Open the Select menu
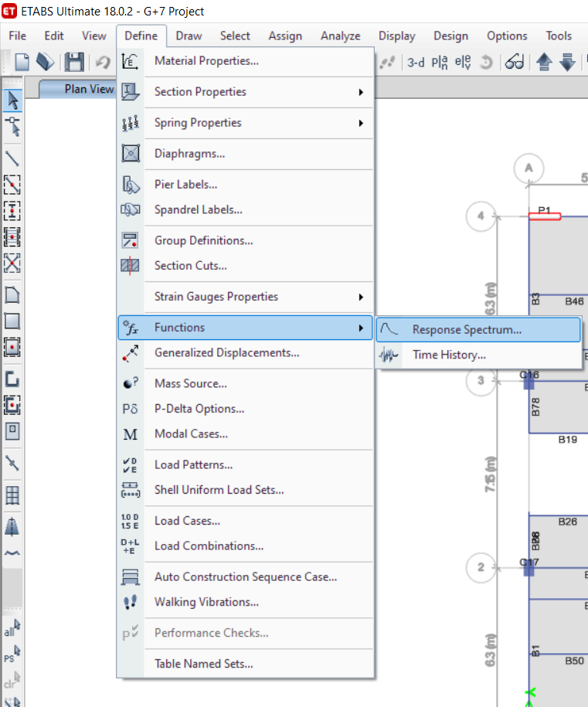Image resolution: width=588 pixels, height=707 pixels. coord(235,36)
